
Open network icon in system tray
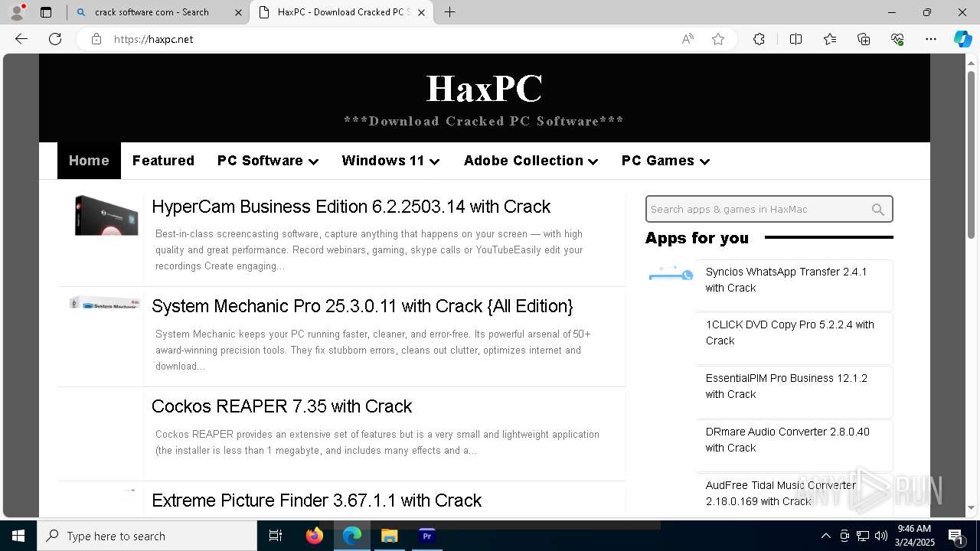tap(863, 536)
